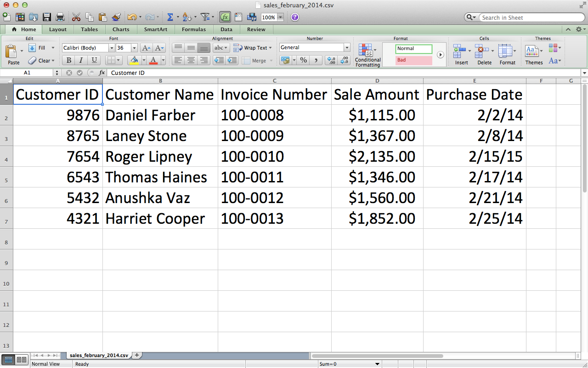
Task: Click the Clear button in the Edit group
Action: (x=45, y=60)
